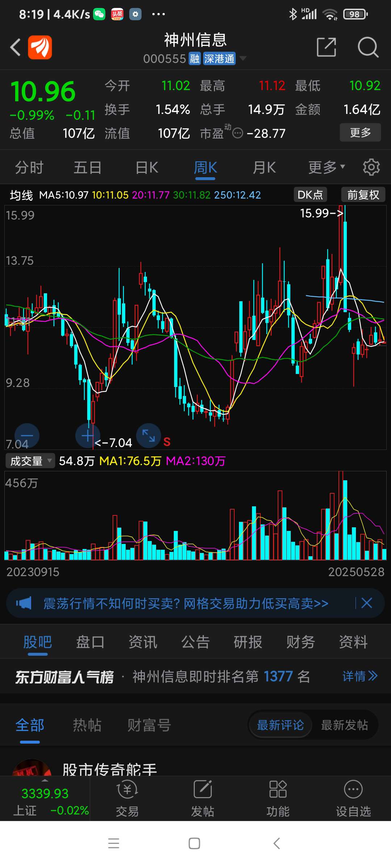Zoom in chart with plus button
Screen dimensions: 391x868
(88, 435)
